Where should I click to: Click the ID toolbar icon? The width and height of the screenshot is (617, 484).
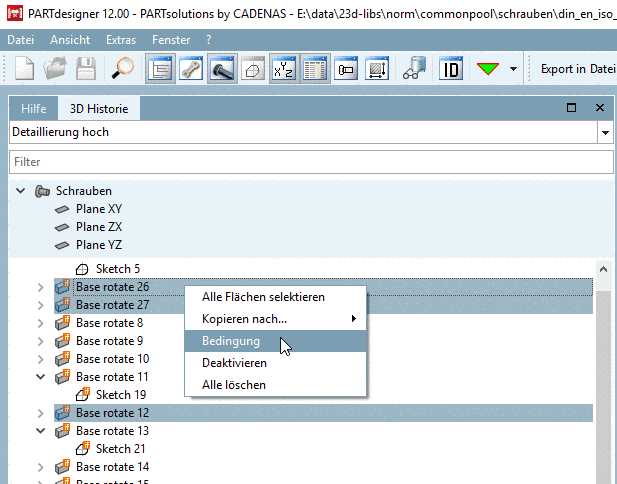451,69
